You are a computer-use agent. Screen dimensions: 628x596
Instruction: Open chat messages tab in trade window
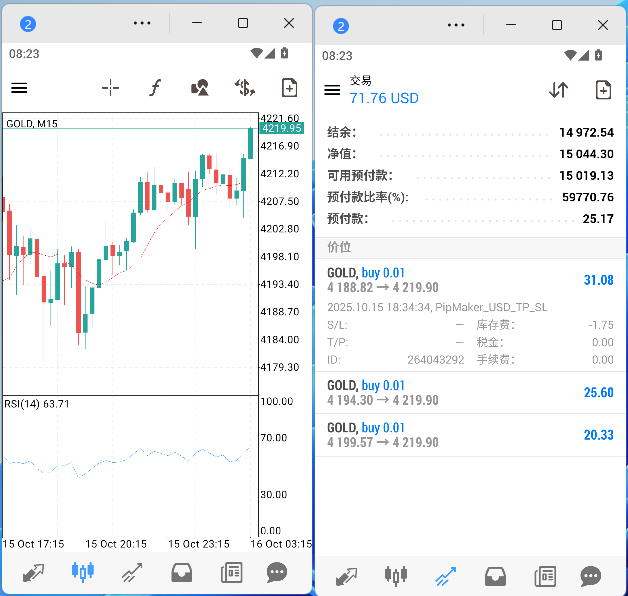pyautogui.click(x=591, y=576)
